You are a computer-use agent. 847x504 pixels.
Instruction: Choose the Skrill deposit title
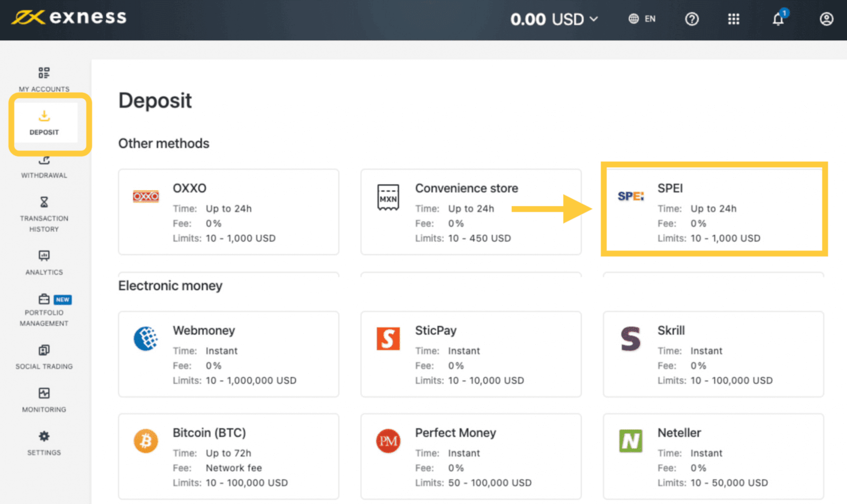(x=671, y=331)
